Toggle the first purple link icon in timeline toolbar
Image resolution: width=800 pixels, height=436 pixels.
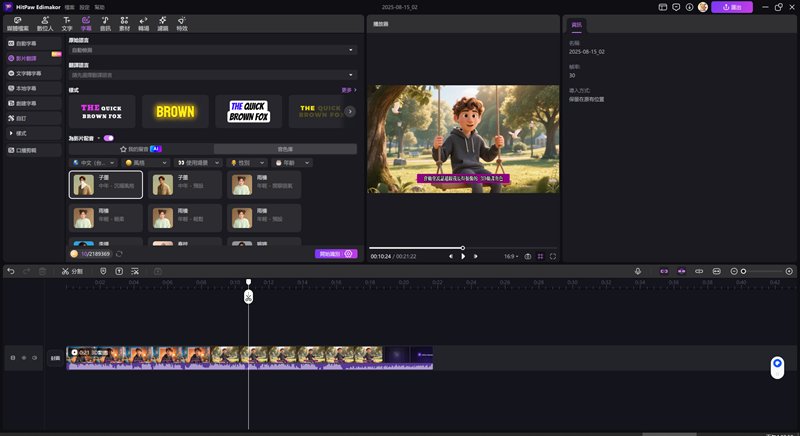664,271
